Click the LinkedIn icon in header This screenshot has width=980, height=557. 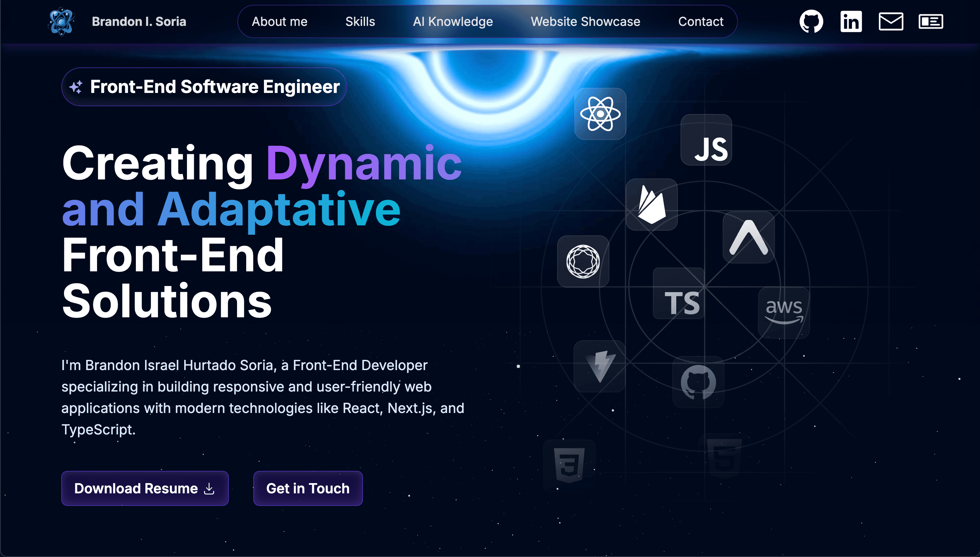coord(851,21)
